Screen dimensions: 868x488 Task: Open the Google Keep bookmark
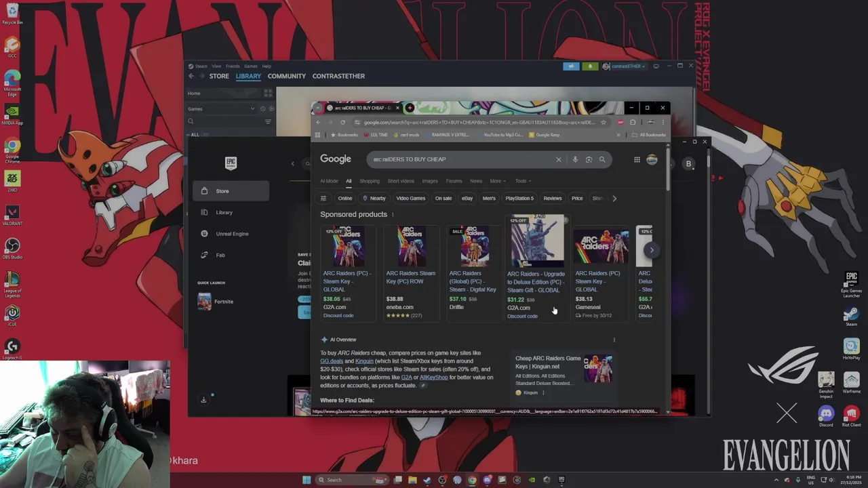(544, 135)
